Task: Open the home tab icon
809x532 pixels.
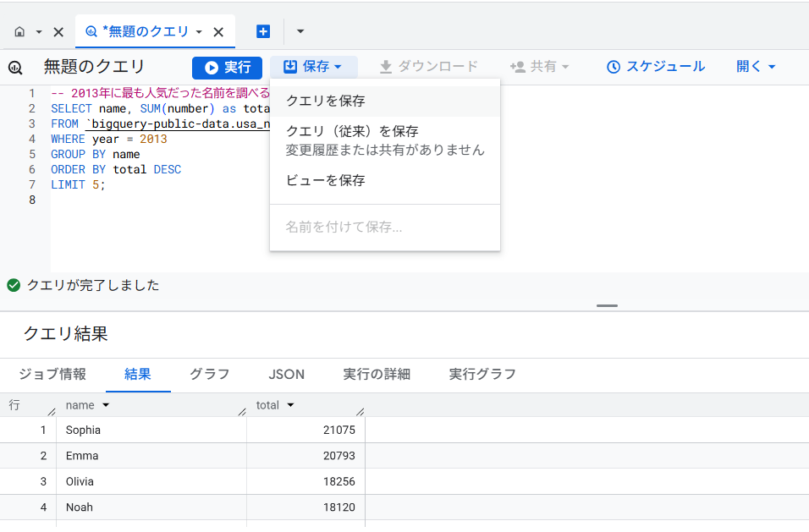Action: tap(19, 32)
